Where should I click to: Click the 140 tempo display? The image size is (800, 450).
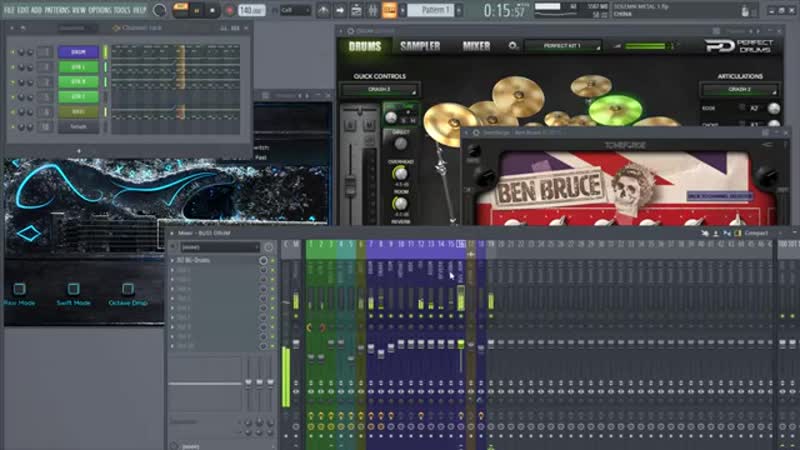pyautogui.click(x=251, y=10)
